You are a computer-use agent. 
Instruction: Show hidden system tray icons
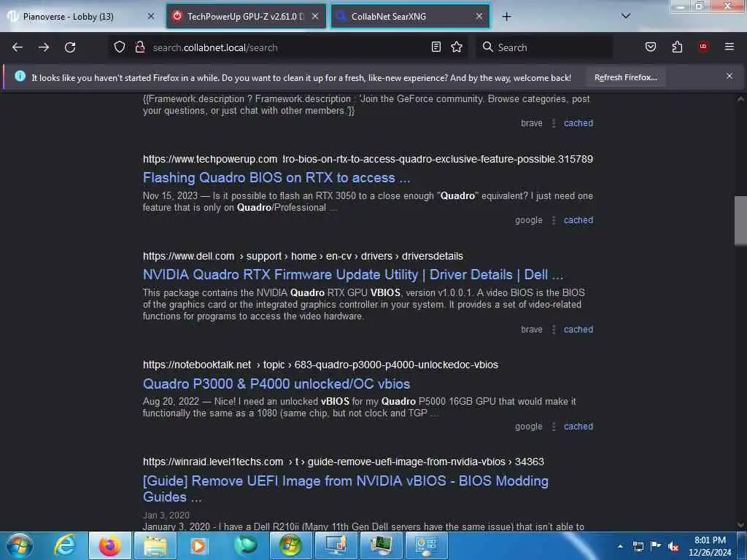tap(620, 546)
